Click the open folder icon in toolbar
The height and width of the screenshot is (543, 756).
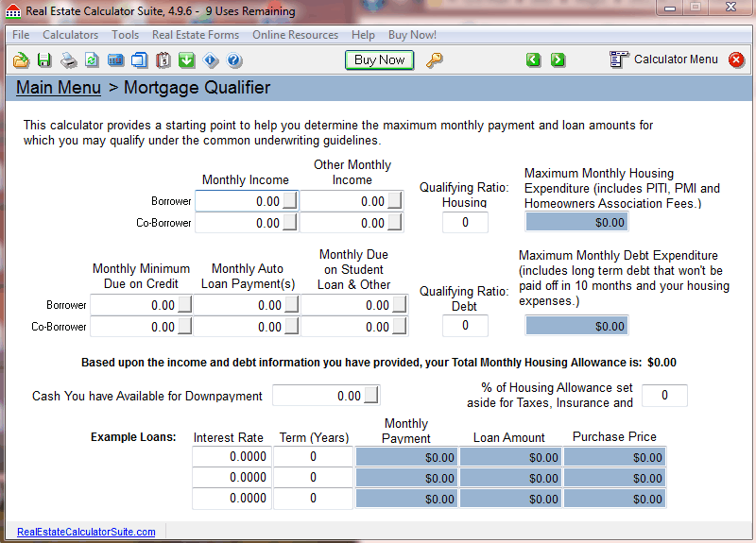click(21, 60)
